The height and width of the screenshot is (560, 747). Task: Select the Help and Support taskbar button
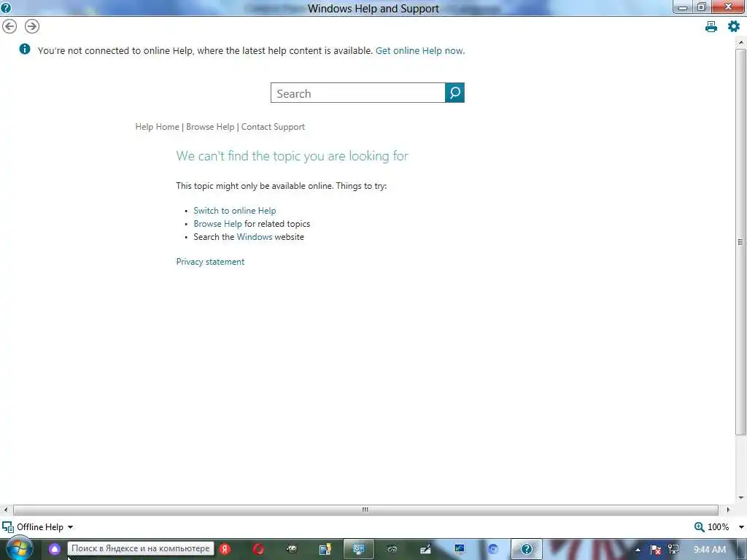(x=526, y=549)
